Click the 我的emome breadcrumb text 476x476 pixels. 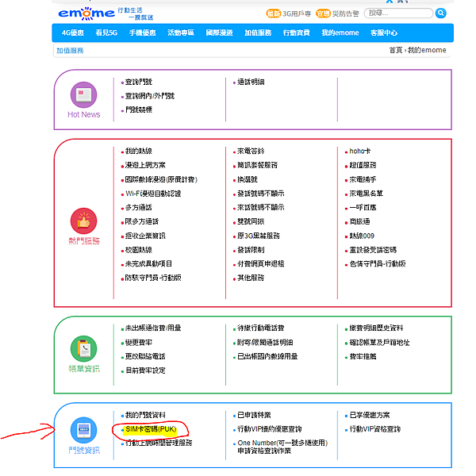coord(427,50)
